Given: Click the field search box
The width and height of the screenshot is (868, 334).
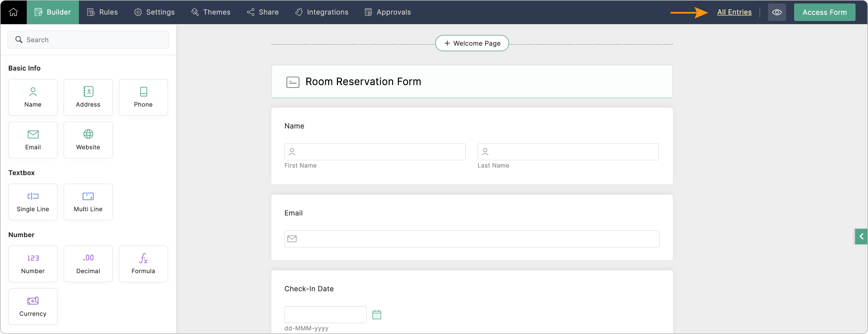Looking at the screenshot, I should click(x=88, y=40).
